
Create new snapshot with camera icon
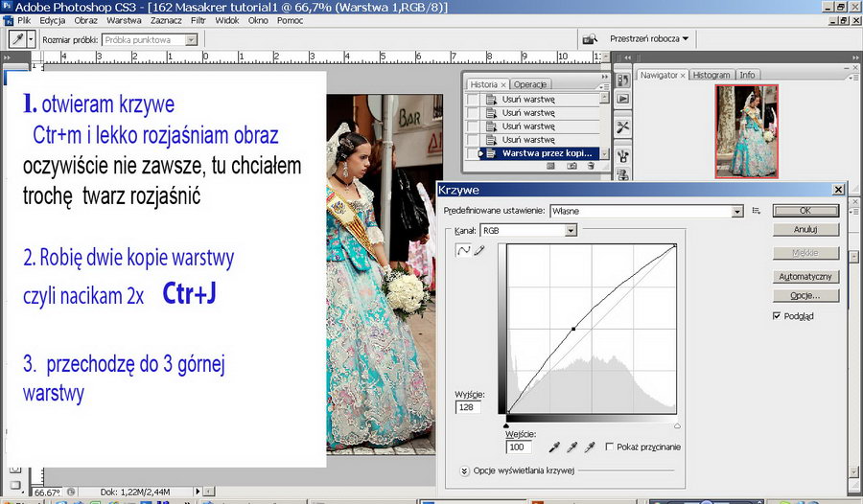click(571, 166)
